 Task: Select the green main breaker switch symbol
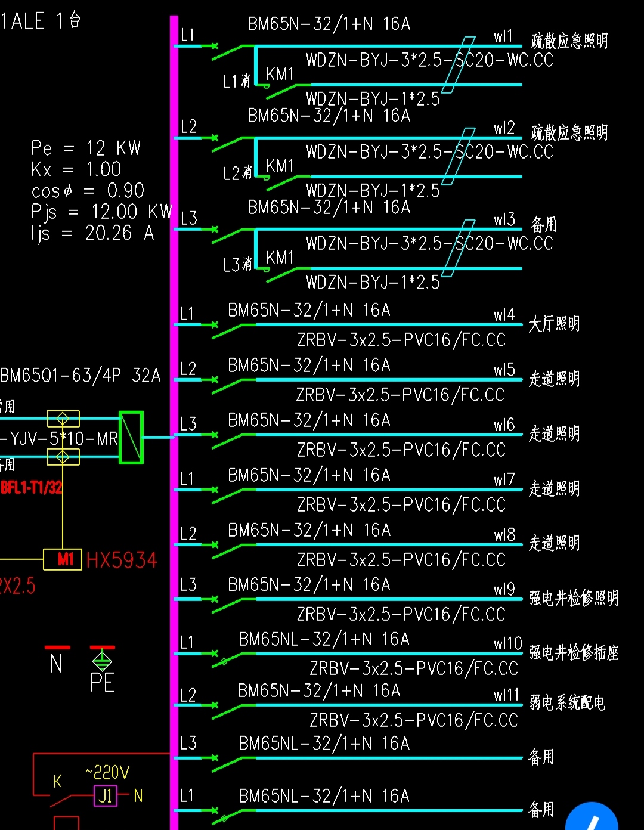[x=131, y=437]
